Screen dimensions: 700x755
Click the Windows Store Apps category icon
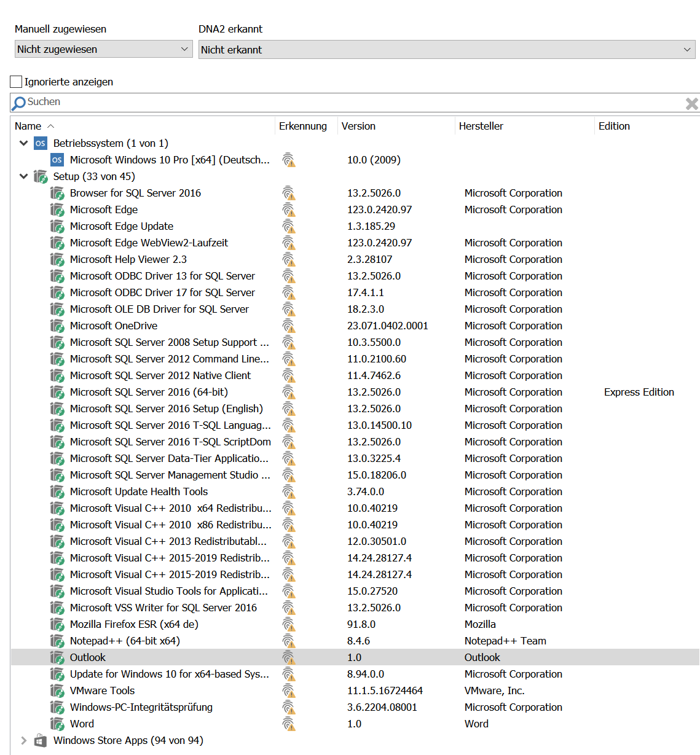click(40, 740)
